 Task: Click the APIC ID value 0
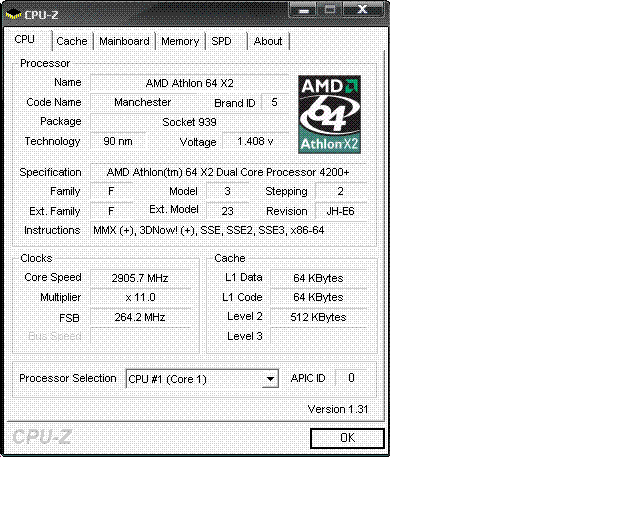click(351, 378)
